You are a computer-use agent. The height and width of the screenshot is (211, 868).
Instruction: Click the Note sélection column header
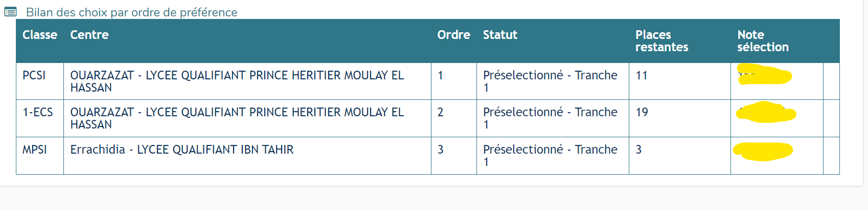[x=763, y=41]
